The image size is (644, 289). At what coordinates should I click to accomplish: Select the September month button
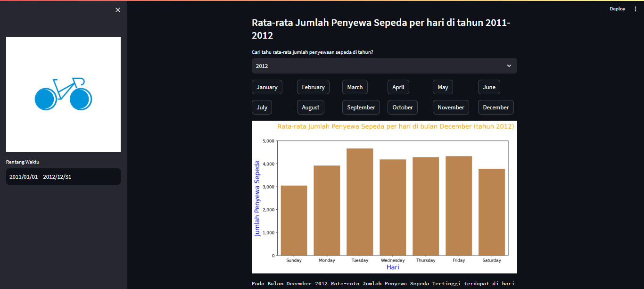(361, 107)
